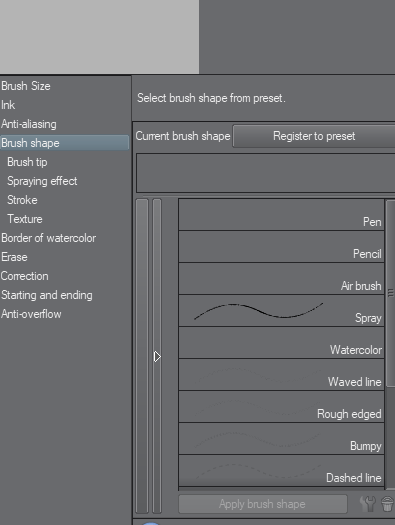Choose the Spray brush shape preset
The width and height of the screenshot is (395, 525).
281,311
